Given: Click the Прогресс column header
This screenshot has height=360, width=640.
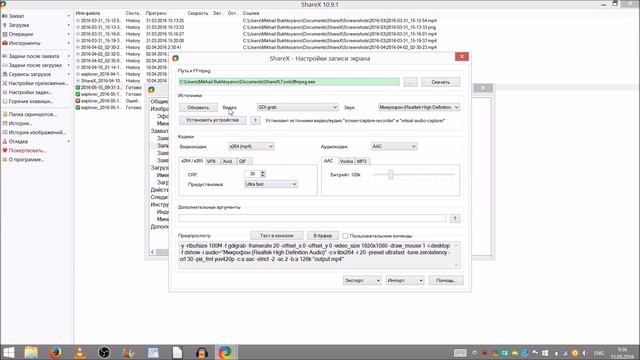Looking at the screenshot, I should click(156, 13).
